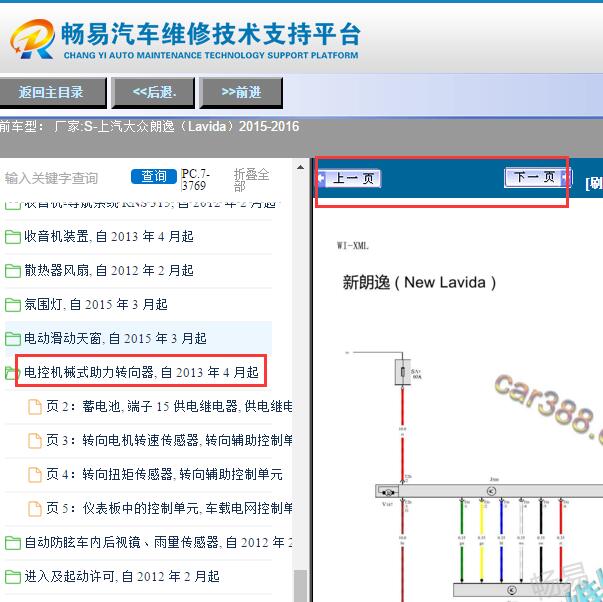
Task: Focus the keyword search input field
Action: [x=65, y=178]
